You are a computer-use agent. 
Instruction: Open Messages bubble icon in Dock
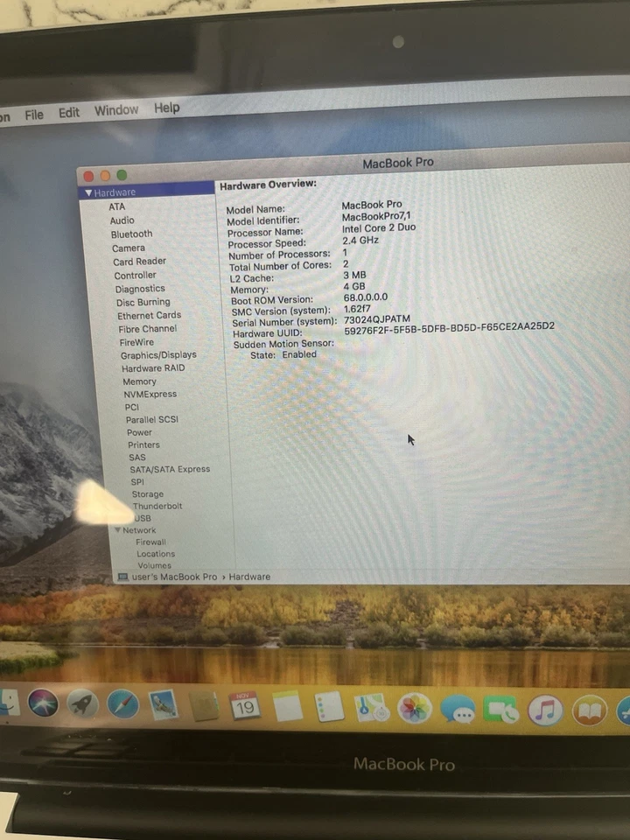click(457, 710)
